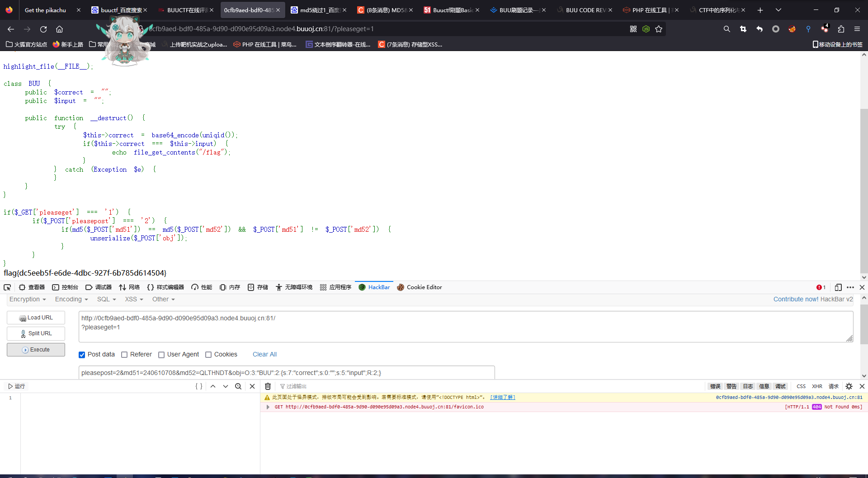Expand the favicon.ico GET request log entry
Viewport: 868px width, 478px height.
268,407
